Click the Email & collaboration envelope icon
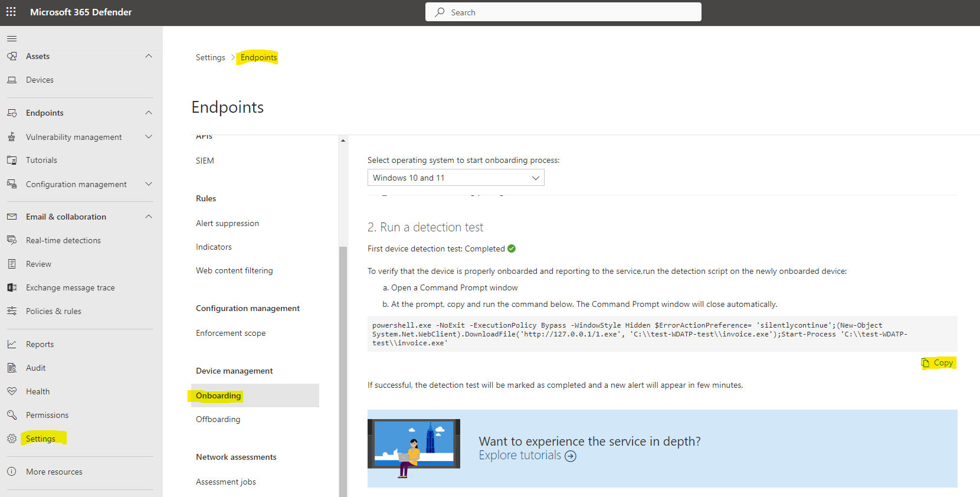Viewport: 980px width, 497px height. [x=12, y=217]
